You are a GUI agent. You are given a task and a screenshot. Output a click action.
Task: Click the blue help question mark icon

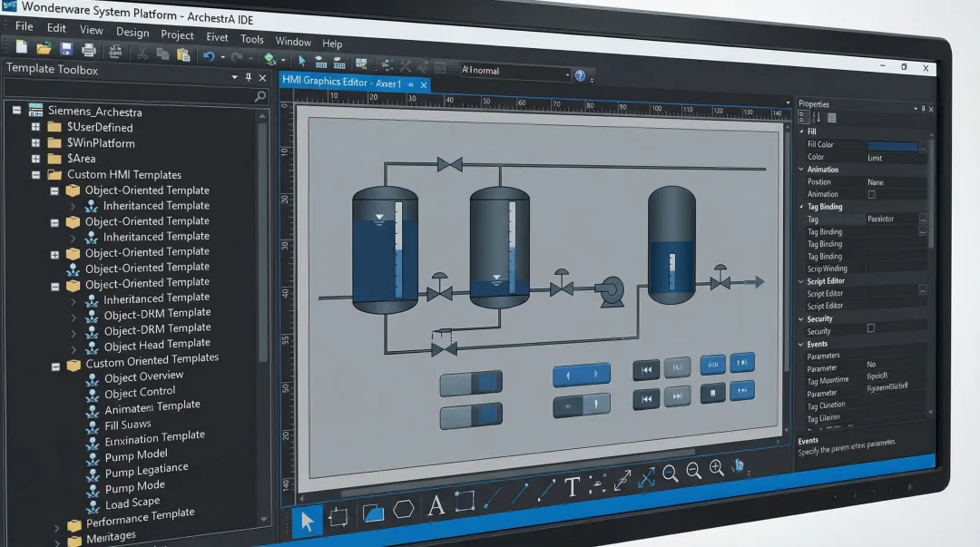[581, 75]
